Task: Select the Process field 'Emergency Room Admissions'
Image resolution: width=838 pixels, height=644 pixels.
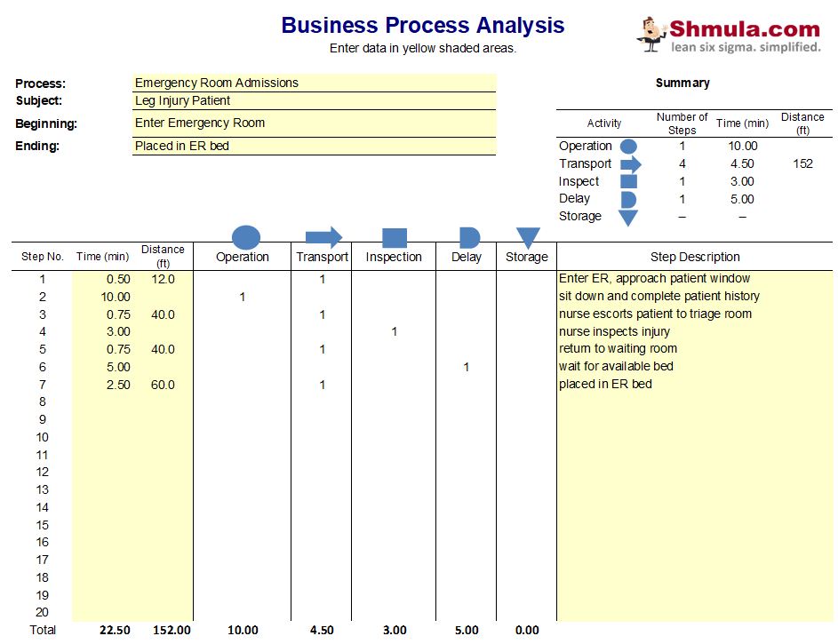Action: tap(314, 83)
